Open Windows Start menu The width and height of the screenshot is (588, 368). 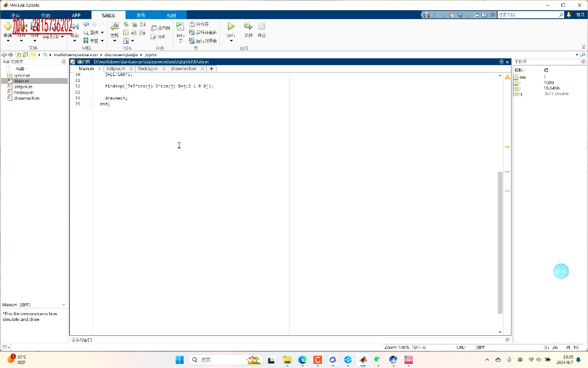click(x=179, y=360)
